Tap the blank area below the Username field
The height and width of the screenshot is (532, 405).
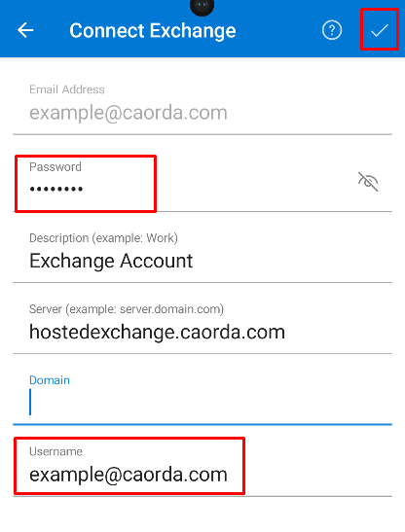202,515
